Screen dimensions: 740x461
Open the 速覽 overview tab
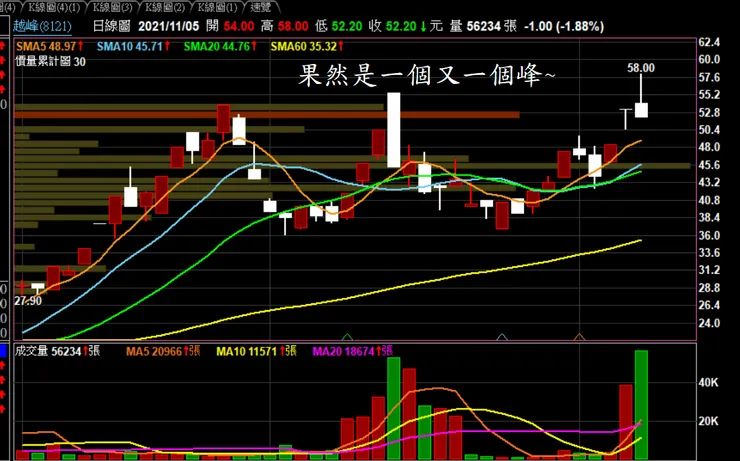[261, 7]
